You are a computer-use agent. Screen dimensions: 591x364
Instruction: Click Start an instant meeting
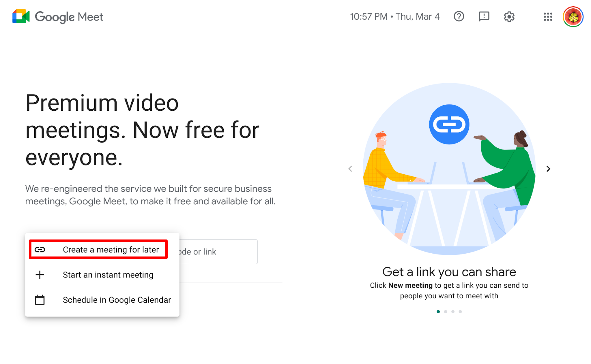pos(108,274)
